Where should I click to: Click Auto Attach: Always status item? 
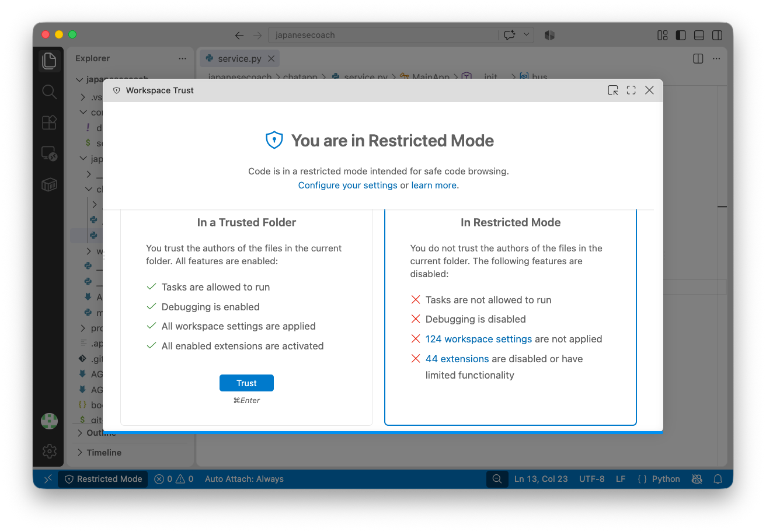[x=244, y=479]
